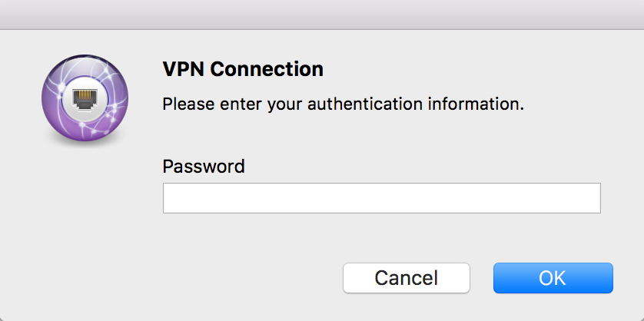Click the "Password" field label

pos(204,166)
